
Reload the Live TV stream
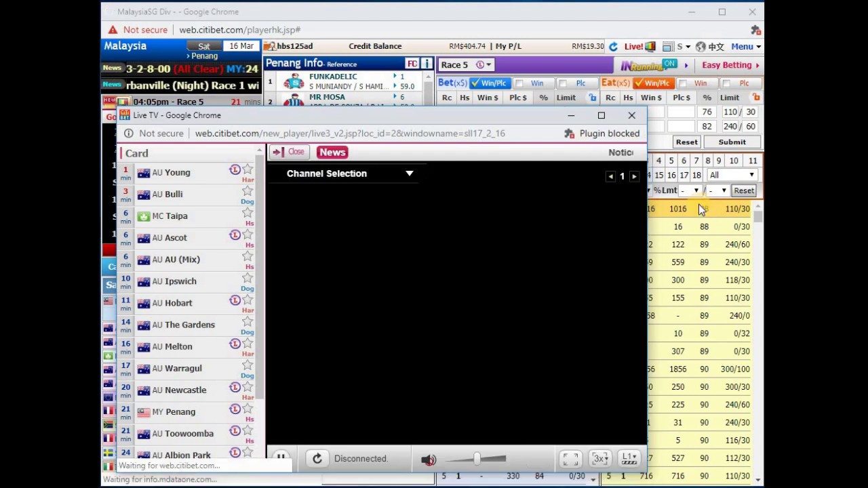pos(317,459)
